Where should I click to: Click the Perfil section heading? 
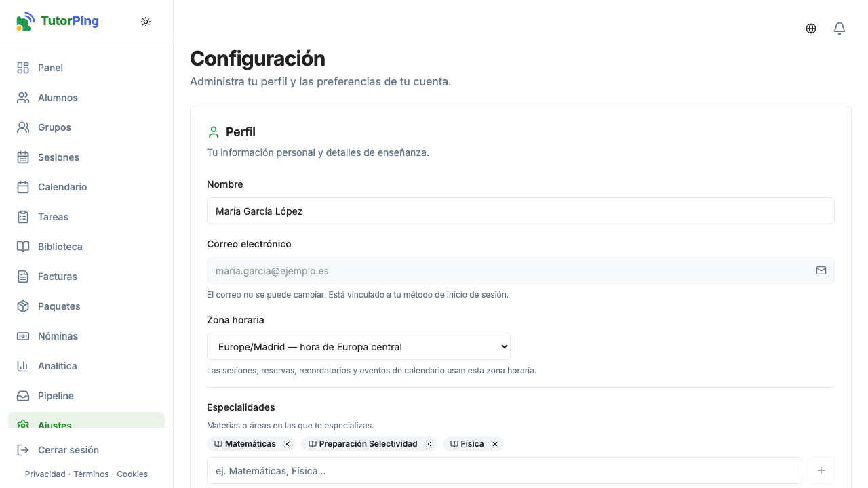click(241, 132)
